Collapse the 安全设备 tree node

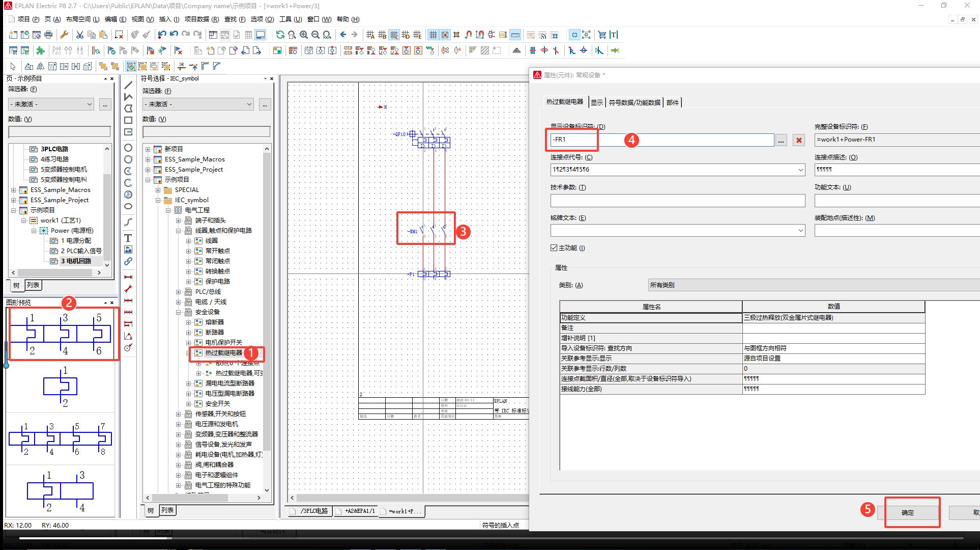pyautogui.click(x=179, y=312)
